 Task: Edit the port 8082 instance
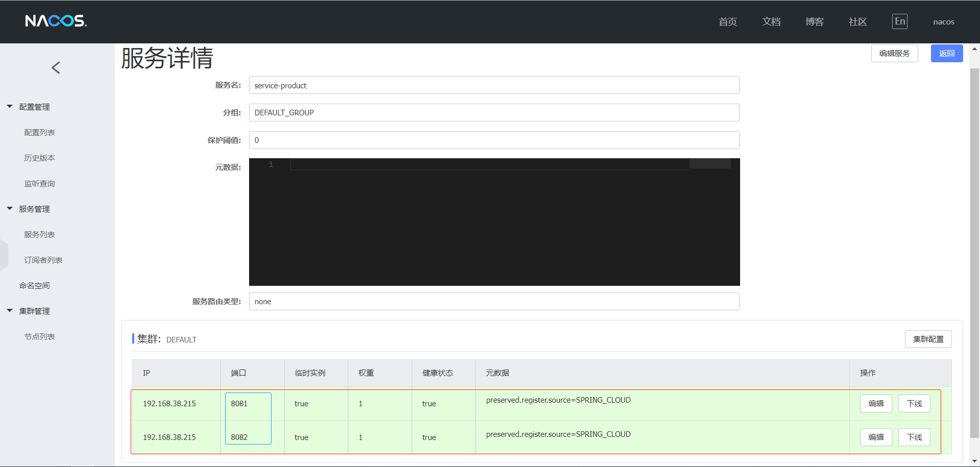click(x=876, y=437)
